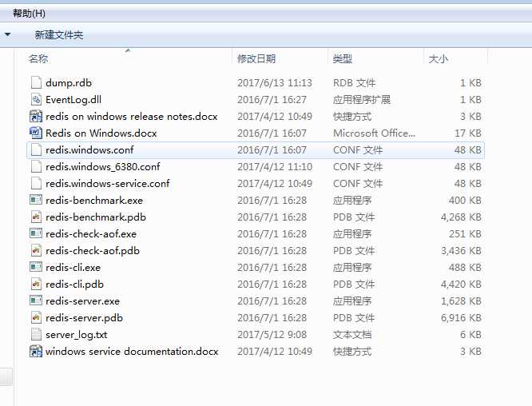Click the redis-cli.exe application icon
This screenshot has height=406, width=532.
[36, 267]
